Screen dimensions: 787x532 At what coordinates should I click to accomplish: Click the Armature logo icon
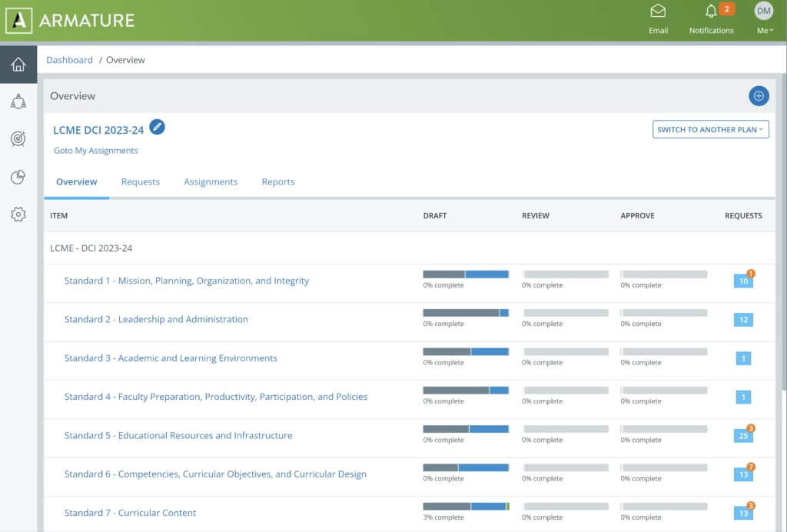(18, 21)
